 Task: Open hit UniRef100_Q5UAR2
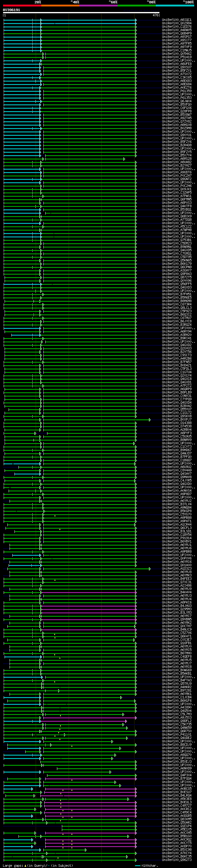[176, 822]
